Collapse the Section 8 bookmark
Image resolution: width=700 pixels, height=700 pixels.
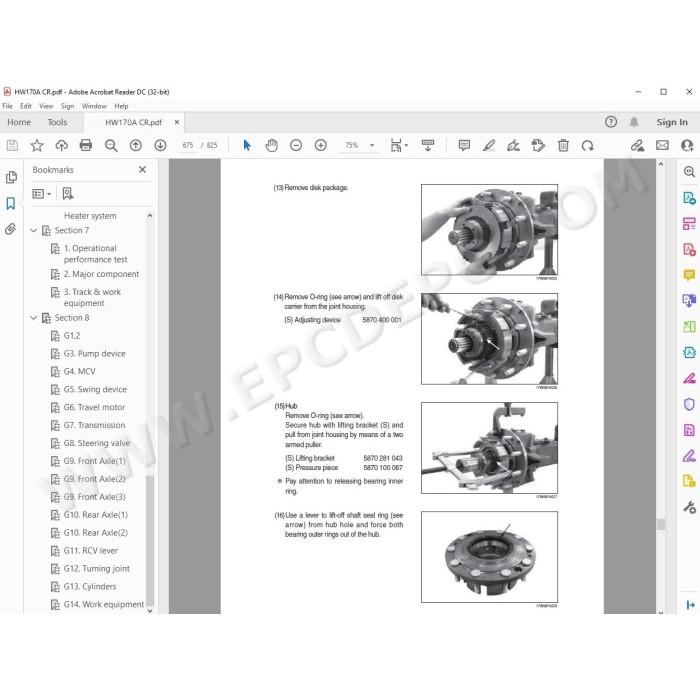[x=33, y=317]
